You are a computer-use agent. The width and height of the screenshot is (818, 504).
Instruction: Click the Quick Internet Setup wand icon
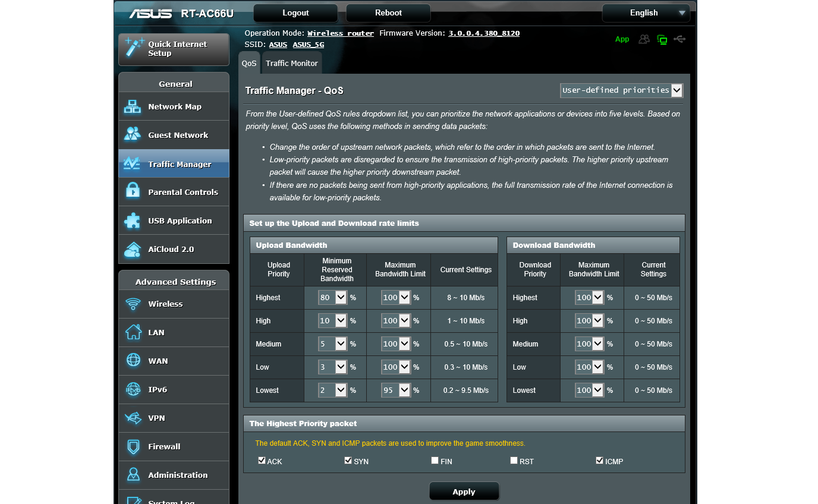(x=134, y=49)
